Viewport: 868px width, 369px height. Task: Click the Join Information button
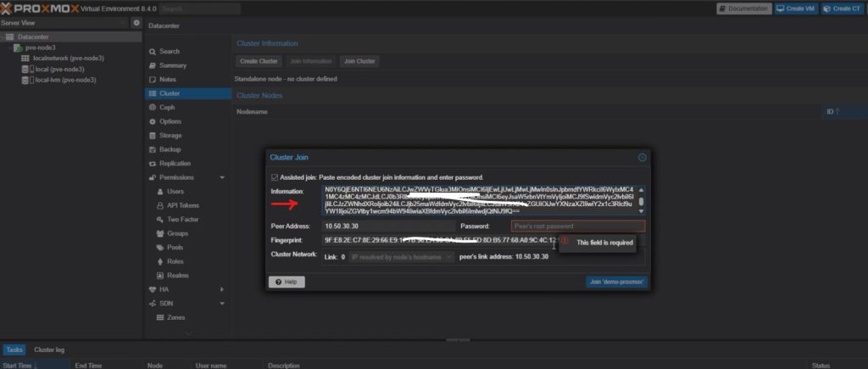[x=311, y=61]
